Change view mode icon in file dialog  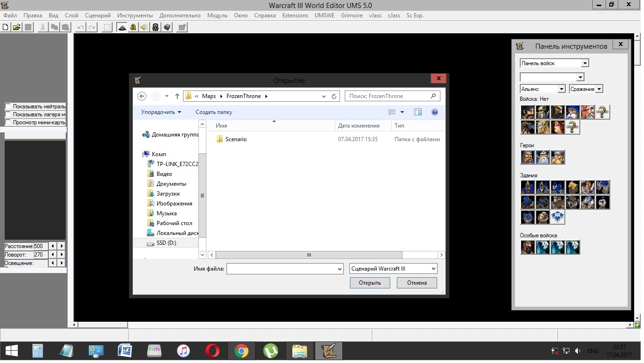tap(393, 112)
